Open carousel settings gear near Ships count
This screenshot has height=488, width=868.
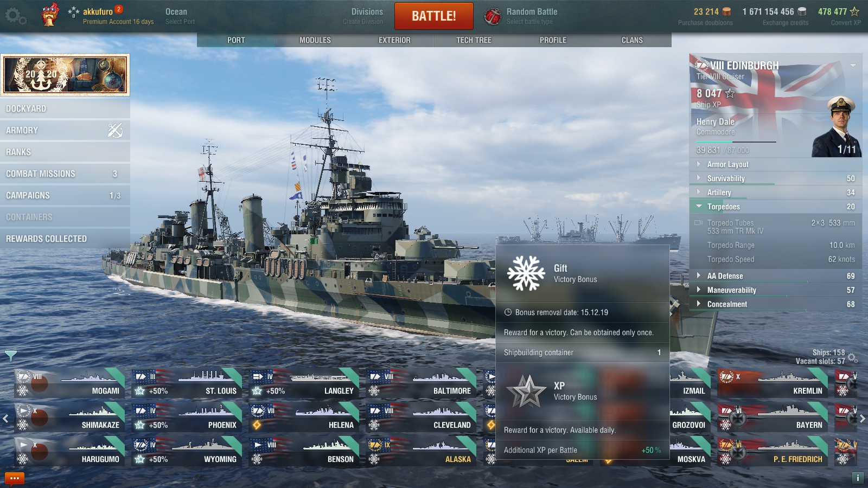click(x=853, y=358)
